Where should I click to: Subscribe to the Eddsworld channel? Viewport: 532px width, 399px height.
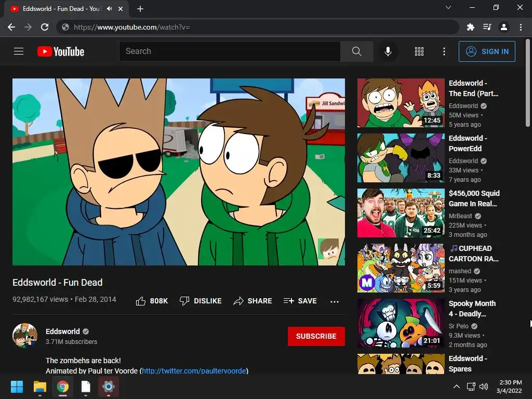click(x=316, y=336)
